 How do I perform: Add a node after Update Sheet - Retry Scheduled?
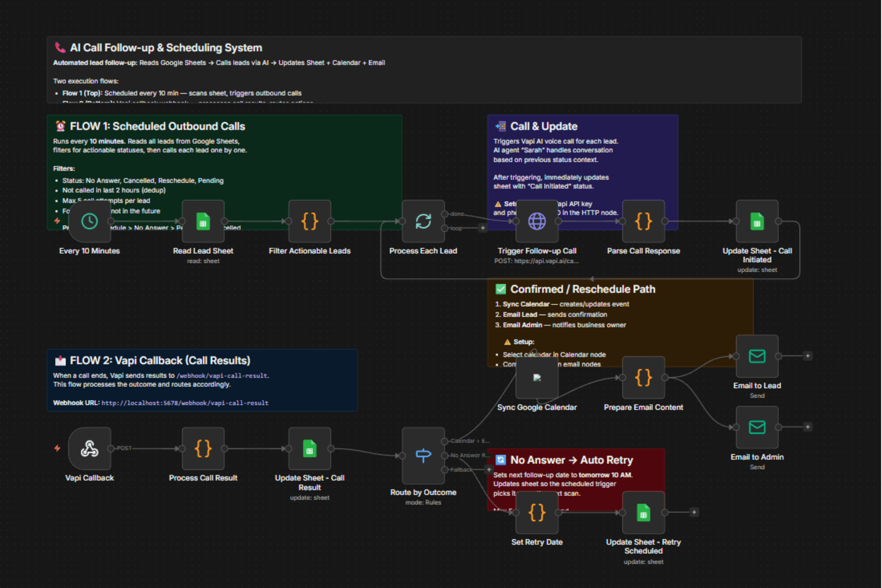coord(694,512)
